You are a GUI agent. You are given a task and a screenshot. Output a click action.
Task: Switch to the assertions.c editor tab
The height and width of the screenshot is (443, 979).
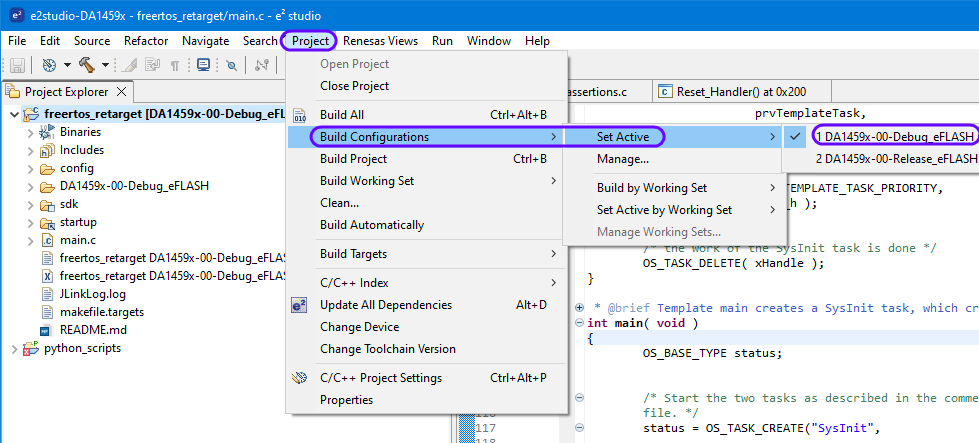597,92
